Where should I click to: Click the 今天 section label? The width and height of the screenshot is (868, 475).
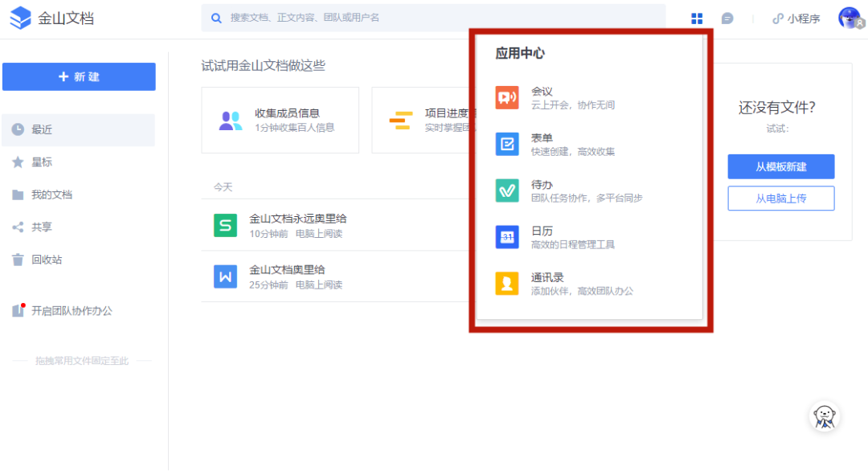pyautogui.click(x=223, y=187)
